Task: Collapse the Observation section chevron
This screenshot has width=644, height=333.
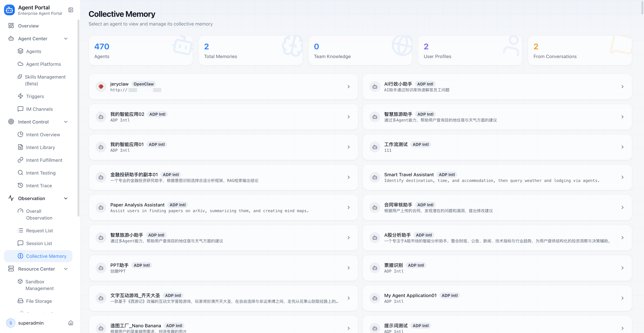Action: coord(66,198)
